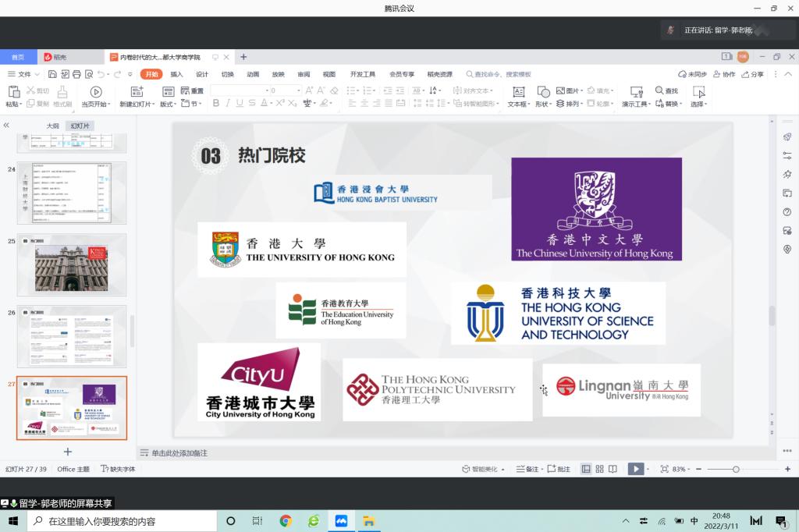Switch to reading view book icon
The image size is (799, 532).
[613, 469]
